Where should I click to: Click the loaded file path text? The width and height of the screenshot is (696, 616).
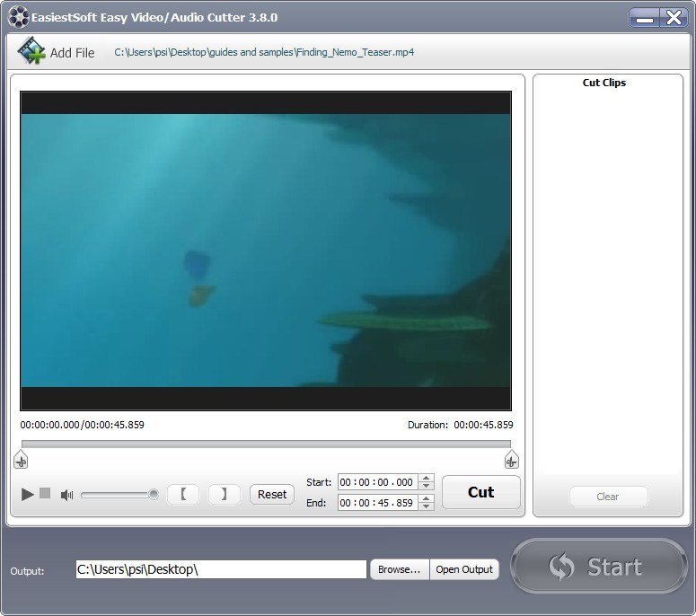pos(264,52)
